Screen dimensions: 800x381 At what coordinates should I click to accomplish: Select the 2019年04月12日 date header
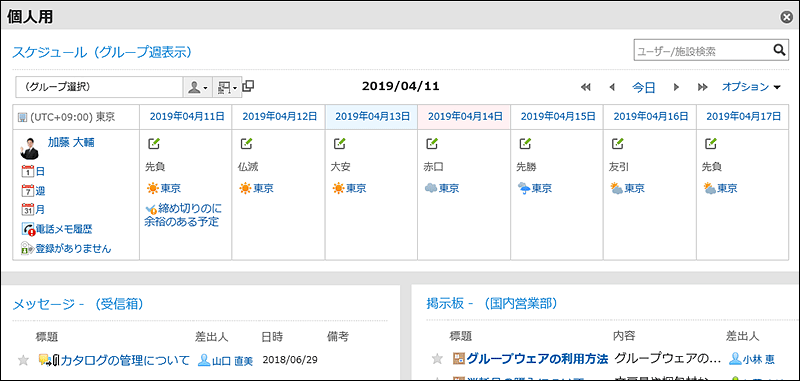pyautogui.click(x=280, y=117)
